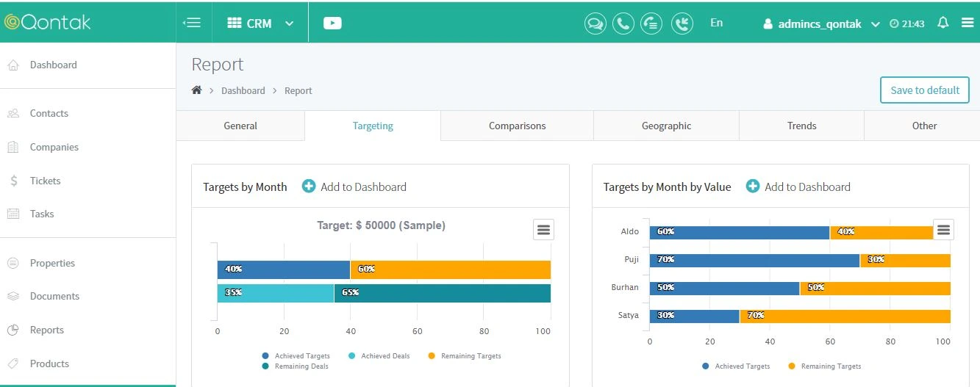The width and height of the screenshot is (980, 387).
Task: Click the 35% achieved deals bar
Action: tap(275, 293)
